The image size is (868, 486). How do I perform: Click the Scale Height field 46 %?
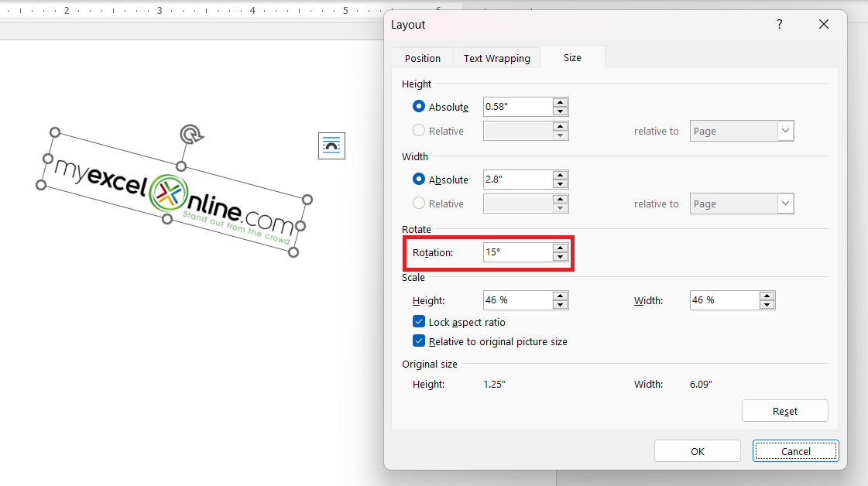point(517,300)
